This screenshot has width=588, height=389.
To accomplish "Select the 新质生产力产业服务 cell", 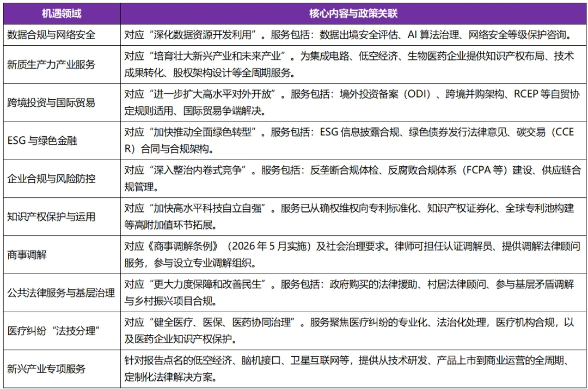I will click(x=62, y=64).
